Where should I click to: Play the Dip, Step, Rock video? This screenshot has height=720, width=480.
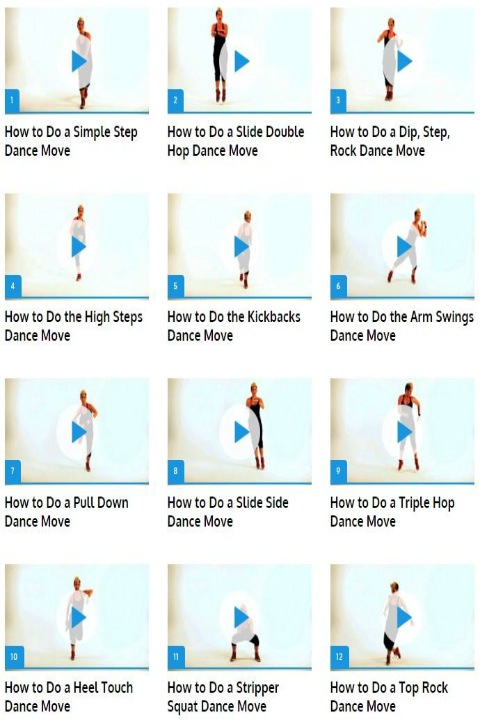coord(402,61)
